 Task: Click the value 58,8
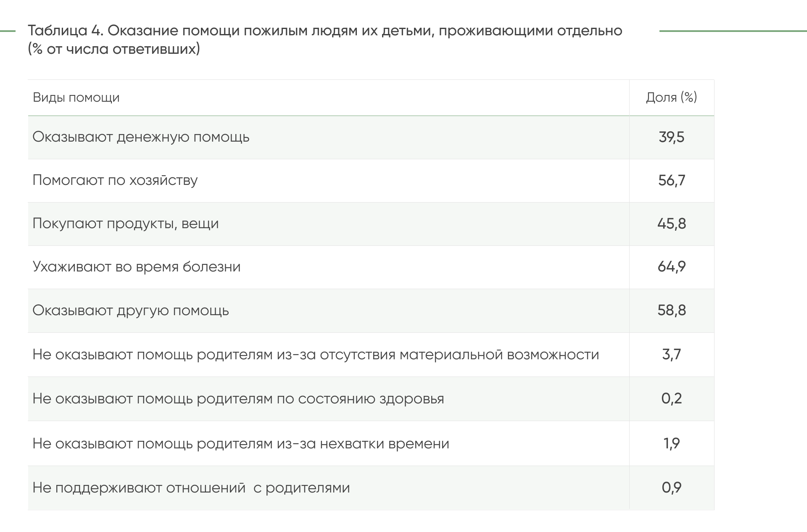click(x=671, y=310)
